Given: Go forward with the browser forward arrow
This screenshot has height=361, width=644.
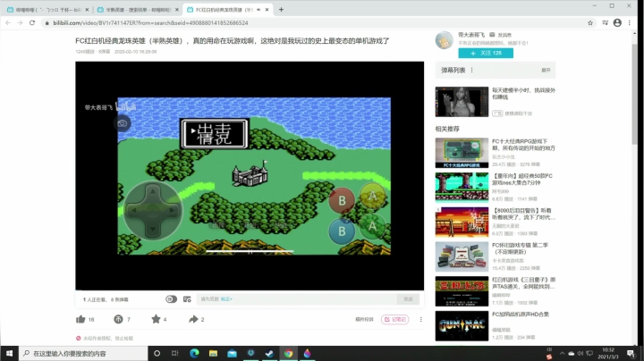Looking at the screenshot, I should (20, 23).
